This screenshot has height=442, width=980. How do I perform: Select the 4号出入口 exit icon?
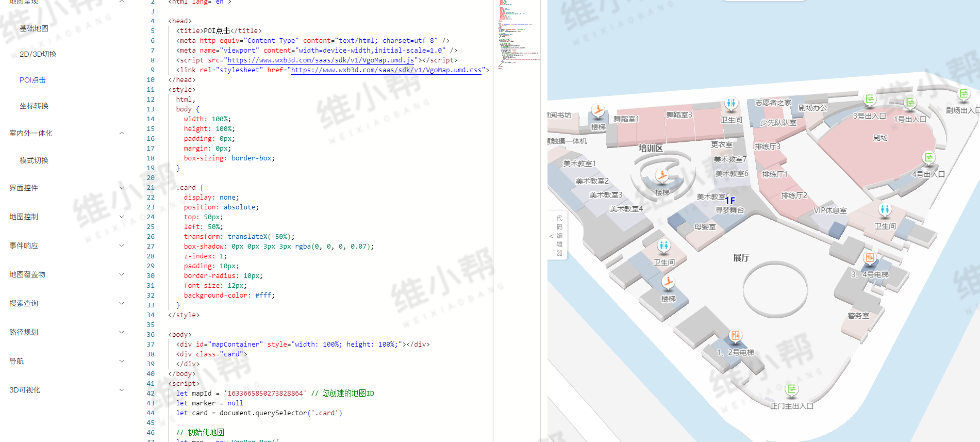coord(928,157)
